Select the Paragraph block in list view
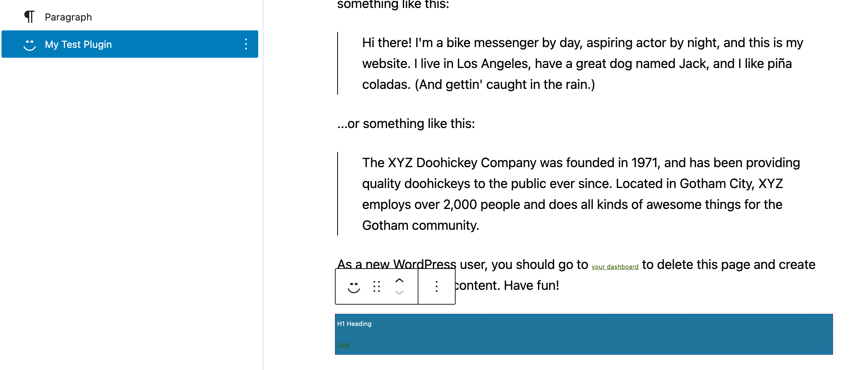The image size is (868, 370). [68, 17]
